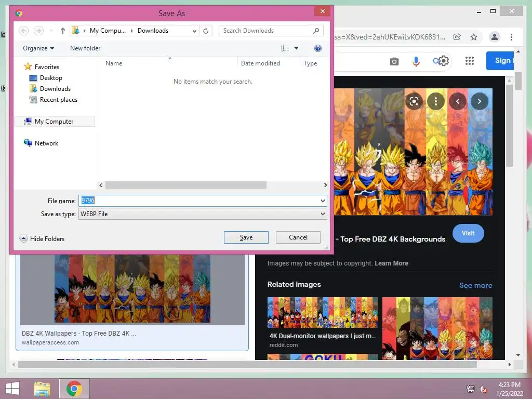Share this page from Chrome address bar
The image size is (532, 399).
click(457, 37)
